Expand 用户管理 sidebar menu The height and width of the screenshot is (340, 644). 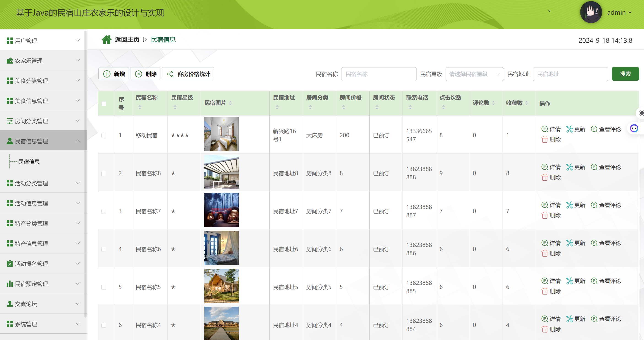pos(43,40)
